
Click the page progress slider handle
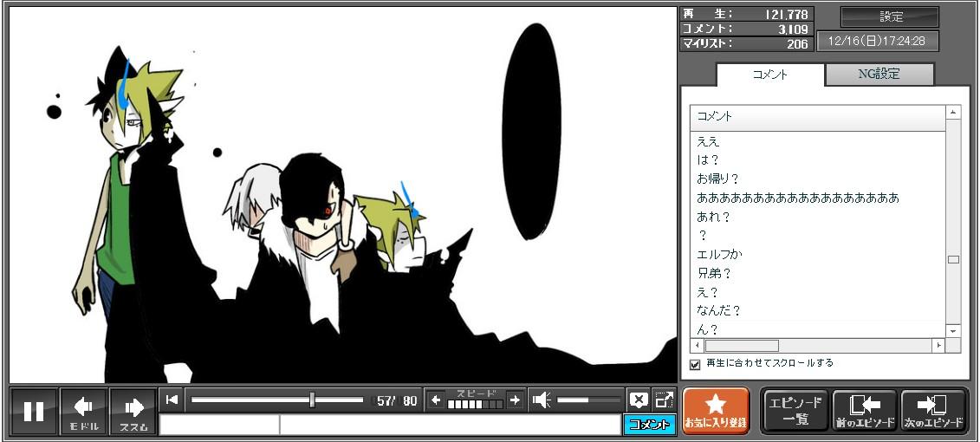[x=312, y=400]
